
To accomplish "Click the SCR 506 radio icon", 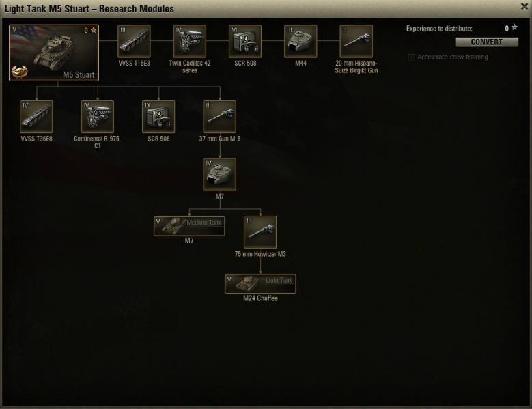I will coord(158,117).
